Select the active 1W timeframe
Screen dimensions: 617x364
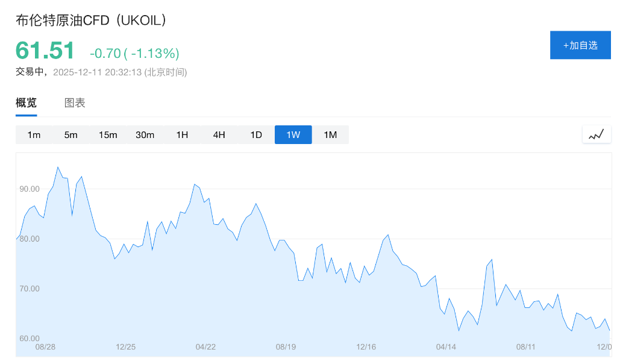pyautogui.click(x=293, y=135)
